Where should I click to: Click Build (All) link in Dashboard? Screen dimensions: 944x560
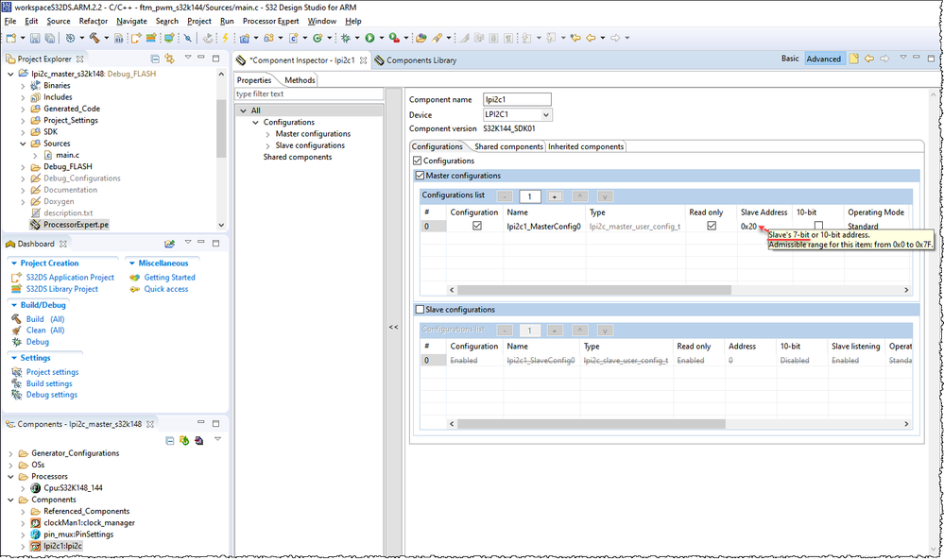click(45, 319)
